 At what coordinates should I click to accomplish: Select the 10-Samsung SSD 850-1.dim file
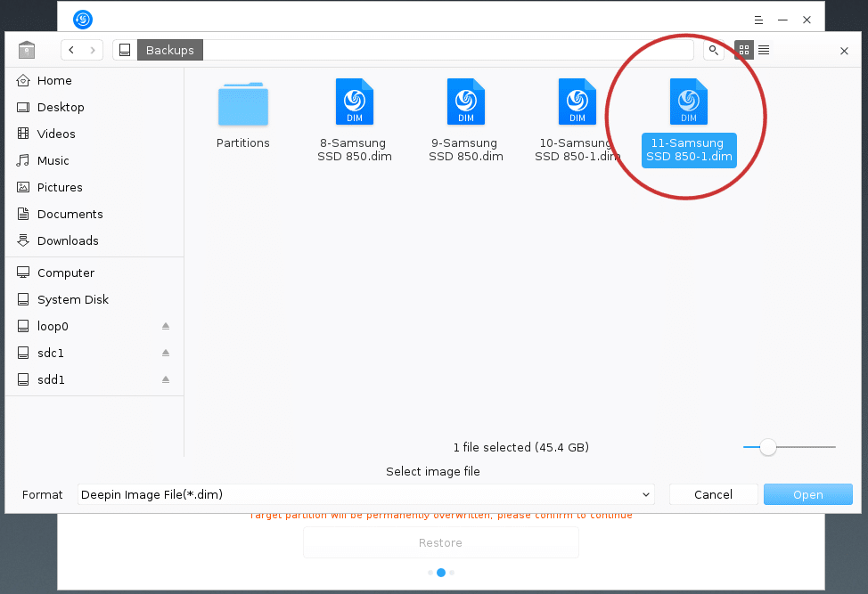(577, 120)
